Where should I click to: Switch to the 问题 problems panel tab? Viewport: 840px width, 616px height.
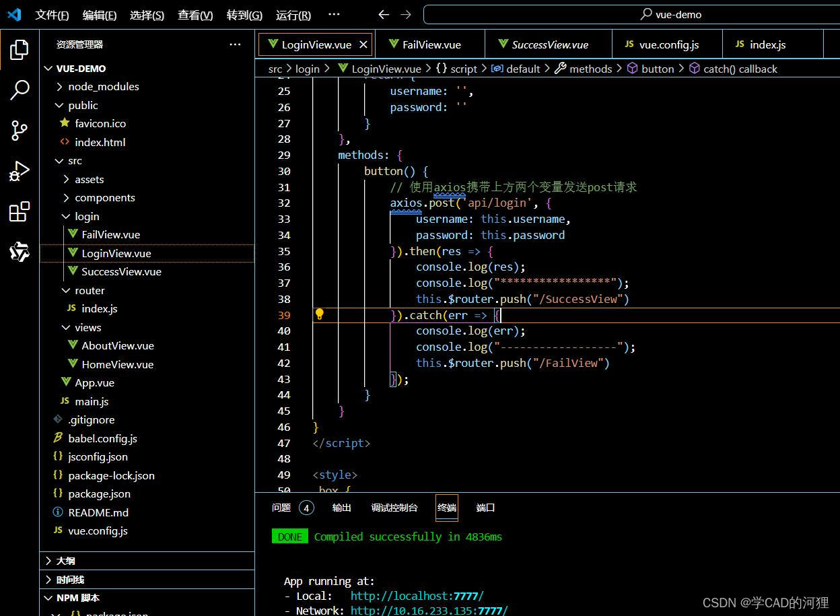pos(281,508)
